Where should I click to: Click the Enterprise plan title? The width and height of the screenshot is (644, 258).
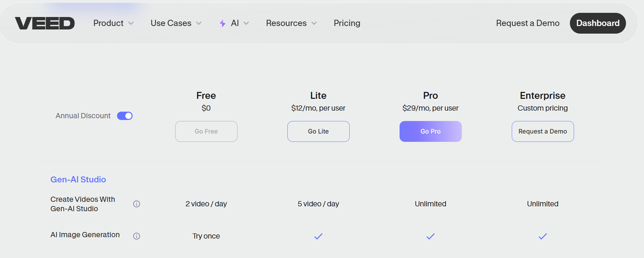543,95
